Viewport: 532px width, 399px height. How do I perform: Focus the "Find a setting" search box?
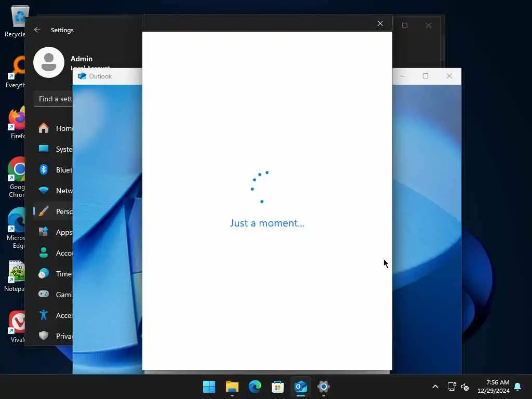(x=54, y=99)
